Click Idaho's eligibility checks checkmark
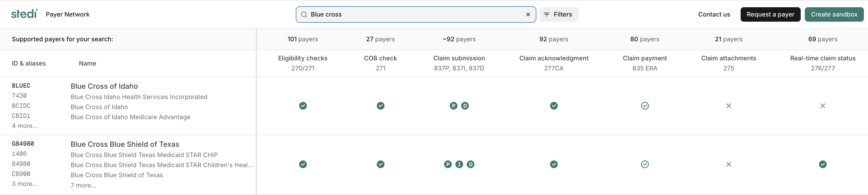 point(302,106)
